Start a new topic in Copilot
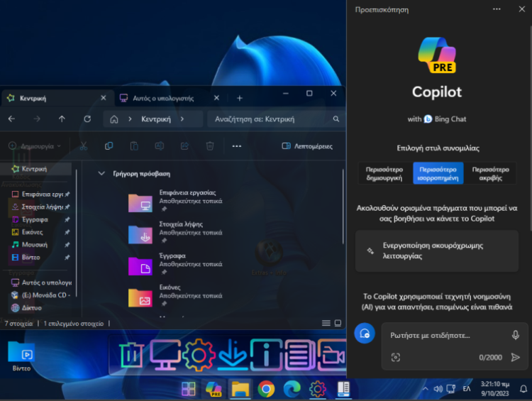 pyautogui.click(x=365, y=333)
